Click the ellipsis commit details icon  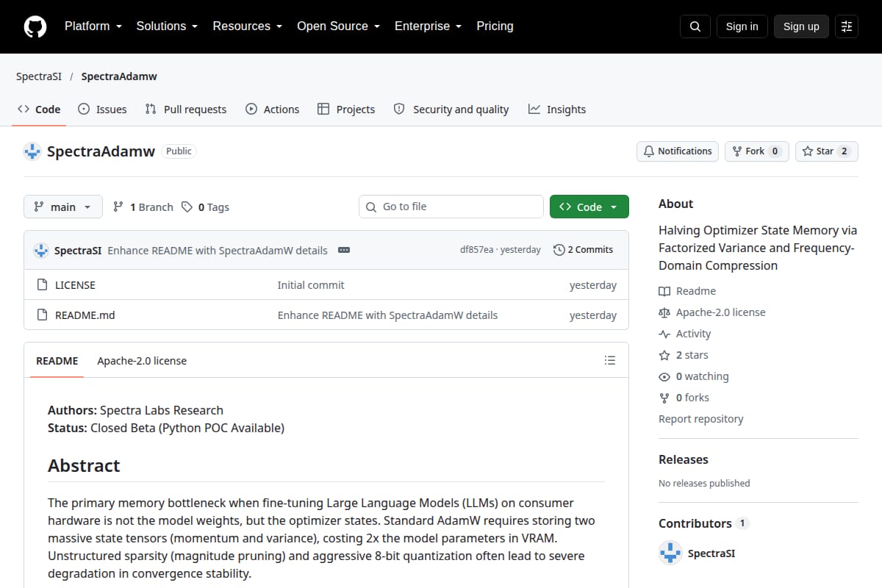tap(343, 250)
